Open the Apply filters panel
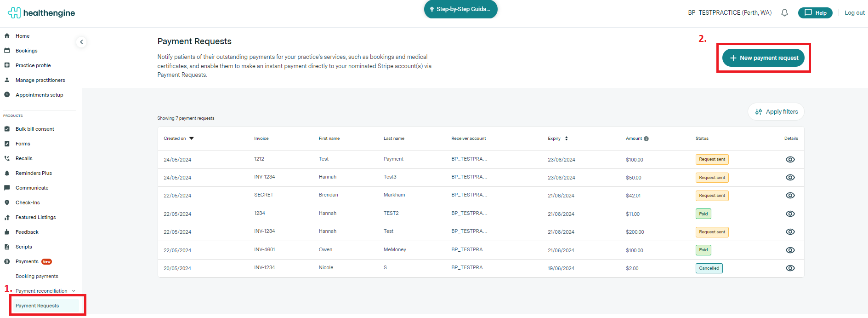 776,112
